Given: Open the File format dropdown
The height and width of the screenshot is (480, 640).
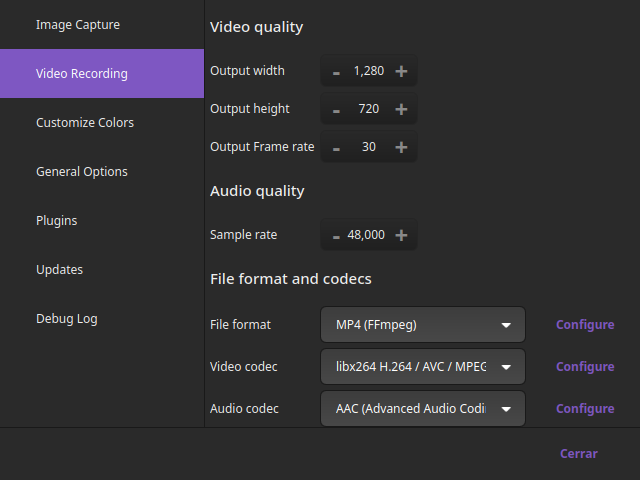Looking at the screenshot, I should 422,325.
